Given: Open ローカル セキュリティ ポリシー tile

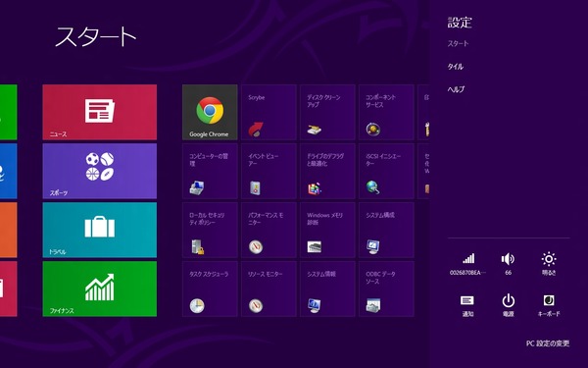Looking at the screenshot, I should point(210,230).
